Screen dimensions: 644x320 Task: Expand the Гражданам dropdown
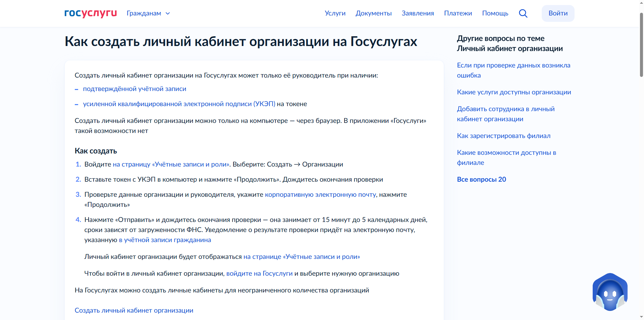click(148, 13)
